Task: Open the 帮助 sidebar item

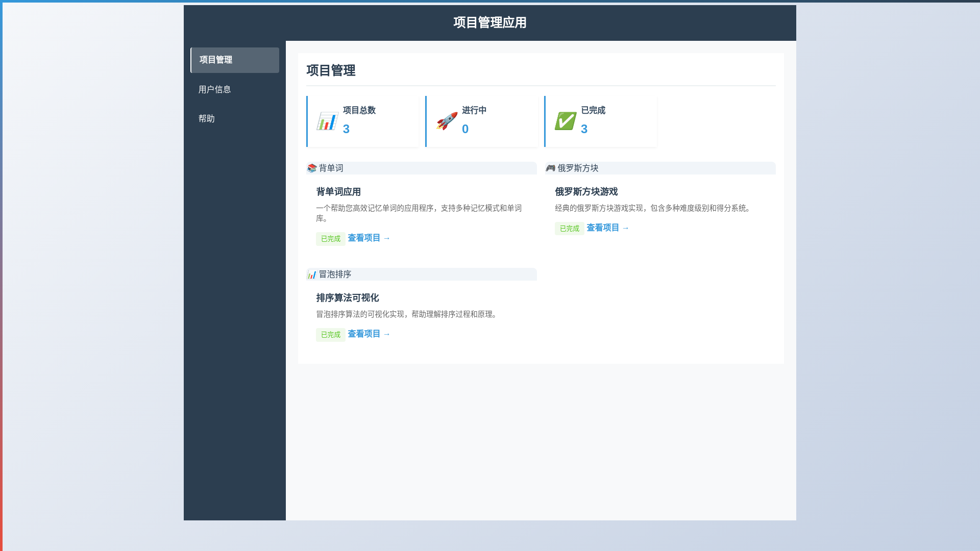Action: point(235,119)
